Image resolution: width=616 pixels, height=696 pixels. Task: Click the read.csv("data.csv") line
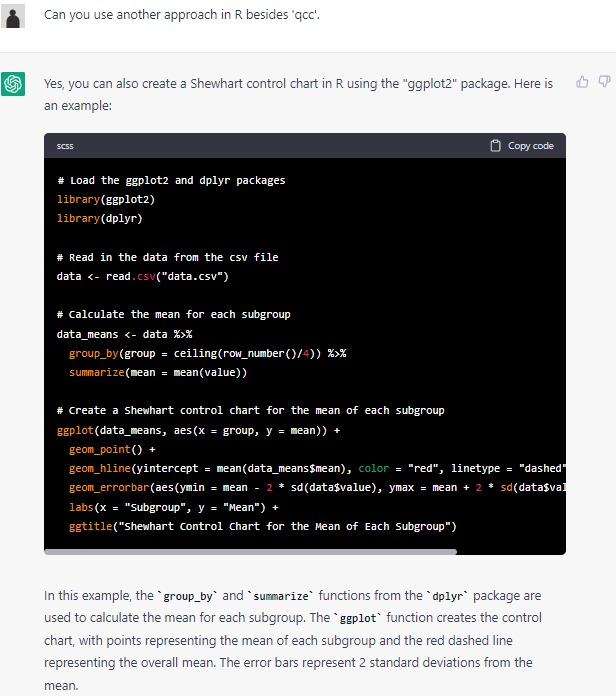(143, 276)
